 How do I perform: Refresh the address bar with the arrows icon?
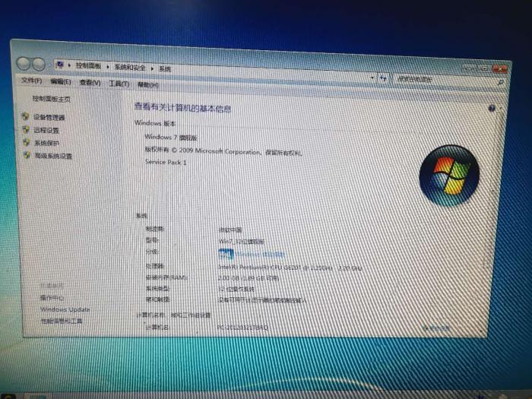coord(383,78)
